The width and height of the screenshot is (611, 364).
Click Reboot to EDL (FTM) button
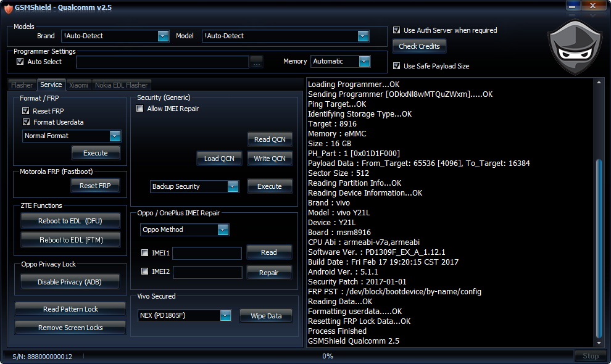(x=71, y=240)
